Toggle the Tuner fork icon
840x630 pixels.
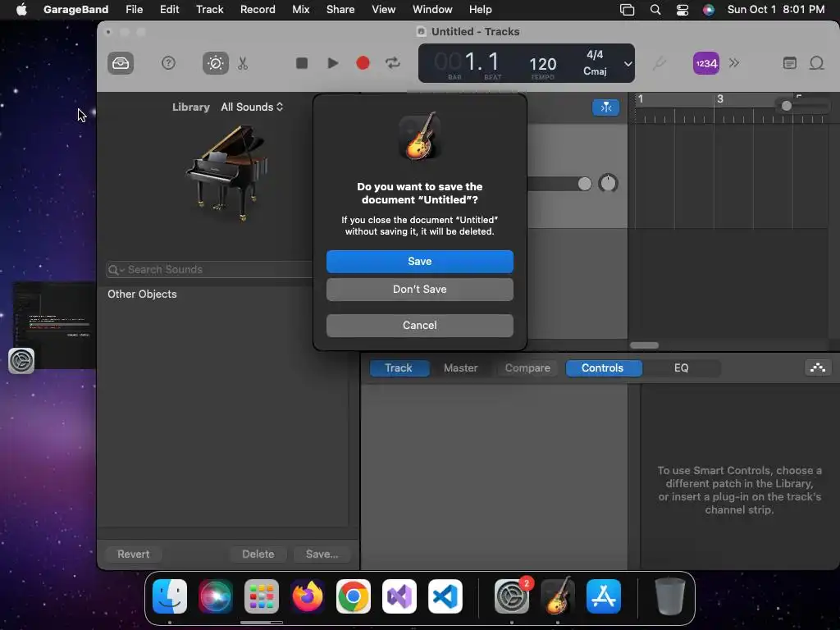pos(659,64)
